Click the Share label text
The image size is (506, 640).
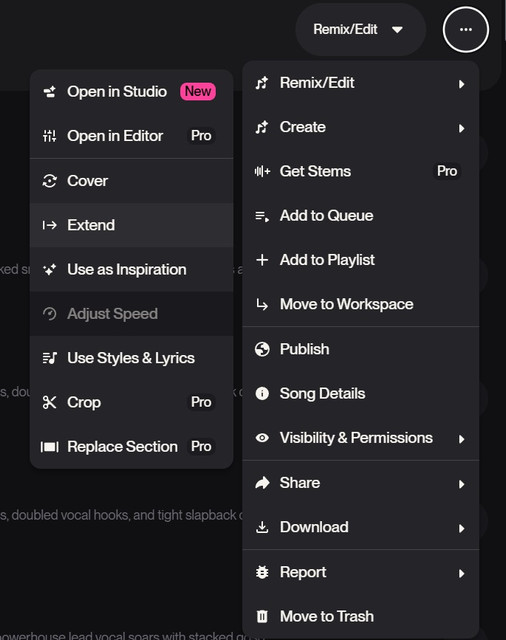click(x=300, y=483)
